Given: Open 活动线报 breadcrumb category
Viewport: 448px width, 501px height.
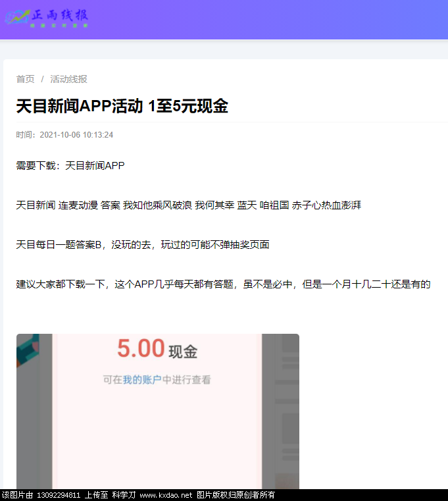Looking at the screenshot, I should click(x=68, y=79).
